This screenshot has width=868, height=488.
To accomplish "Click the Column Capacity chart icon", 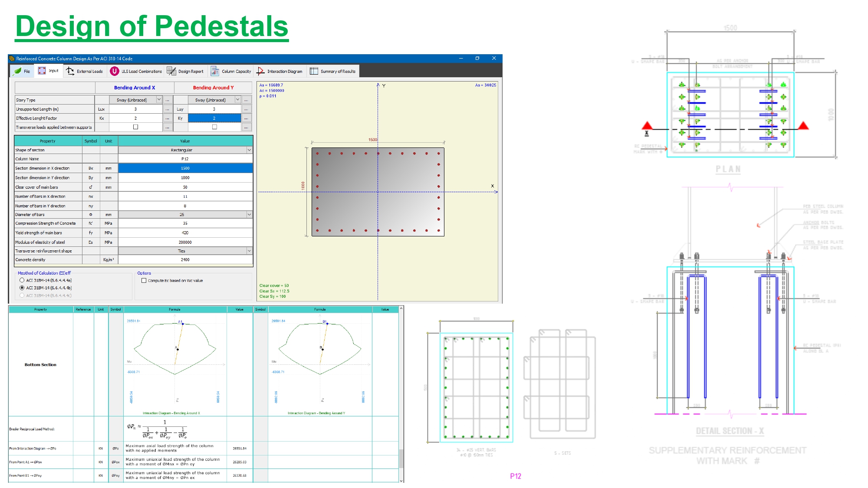I will click(x=215, y=71).
